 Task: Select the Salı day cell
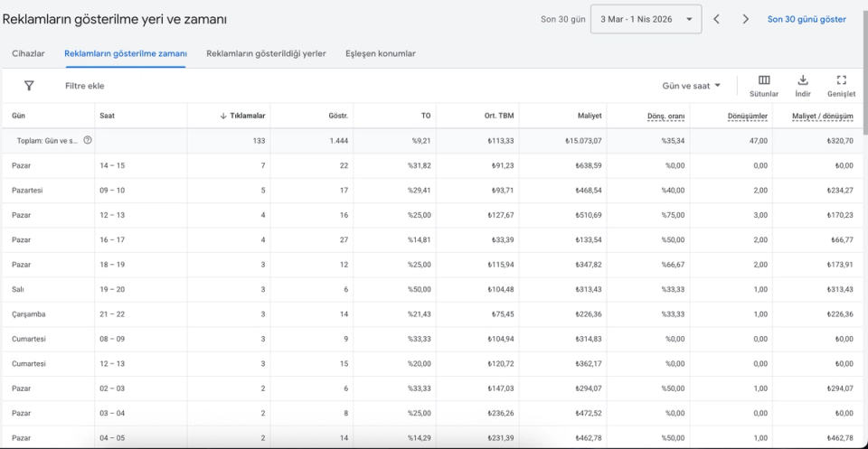[18, 289]
